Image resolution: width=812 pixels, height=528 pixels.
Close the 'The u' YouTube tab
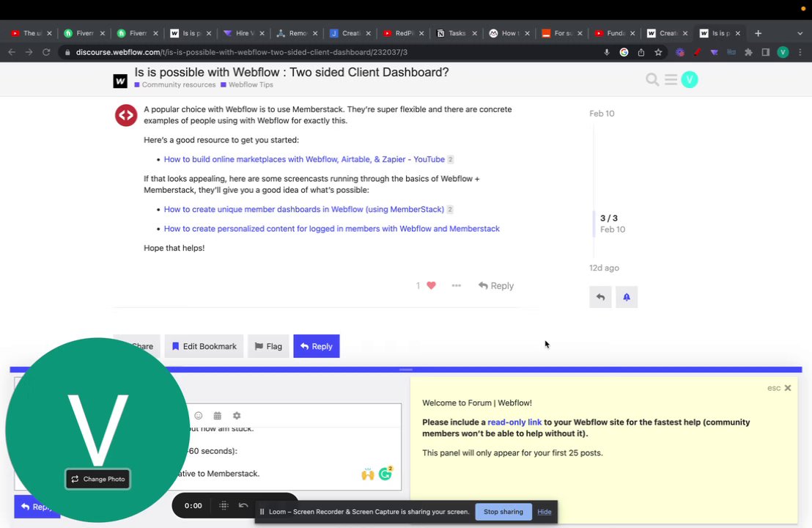pos(49,33)
